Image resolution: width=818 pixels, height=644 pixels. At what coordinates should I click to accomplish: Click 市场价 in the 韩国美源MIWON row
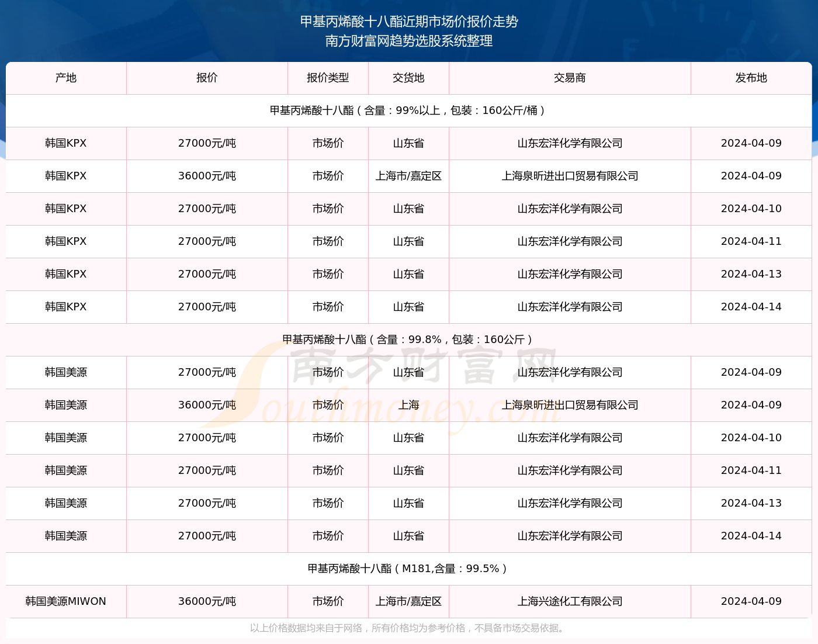coord(328,601)
